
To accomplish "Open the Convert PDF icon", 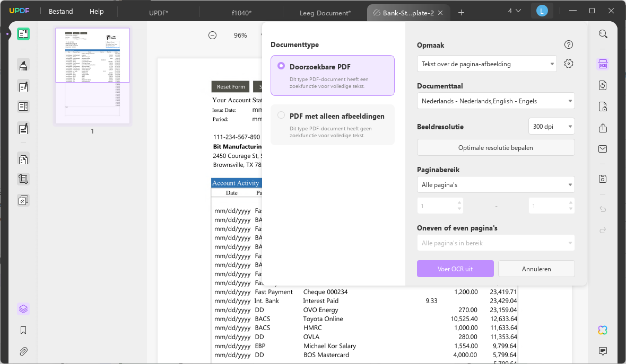I will 603,85.
